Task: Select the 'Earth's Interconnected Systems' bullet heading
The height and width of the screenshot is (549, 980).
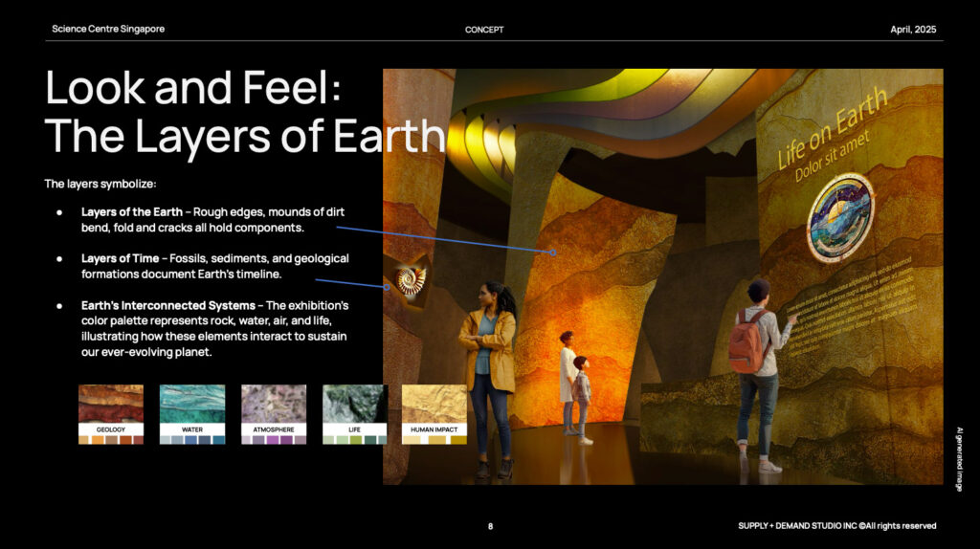Action: 167,305
